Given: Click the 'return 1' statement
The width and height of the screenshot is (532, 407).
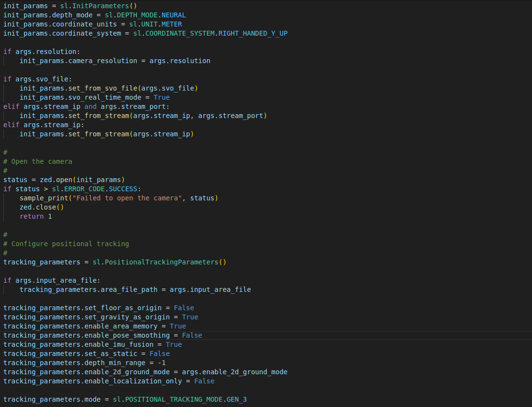Looking at the screenshot, I should (x=36, y=216).
